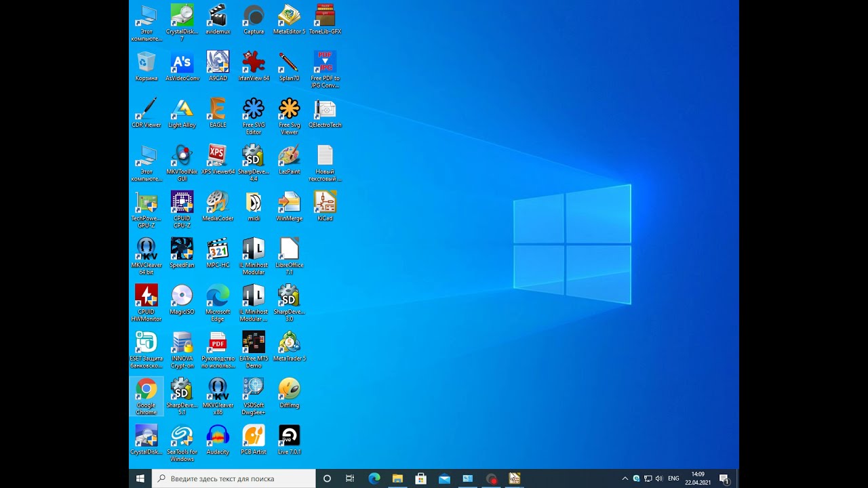Image resolution: width=868 pixels, height=488 pixels.
Task: Open Task View on the taskbar
Action: pos(350,479)
